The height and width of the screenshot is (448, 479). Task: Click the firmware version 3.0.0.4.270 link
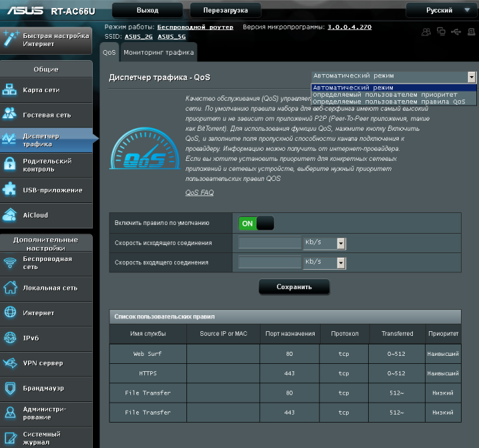[x=349, y=27]
